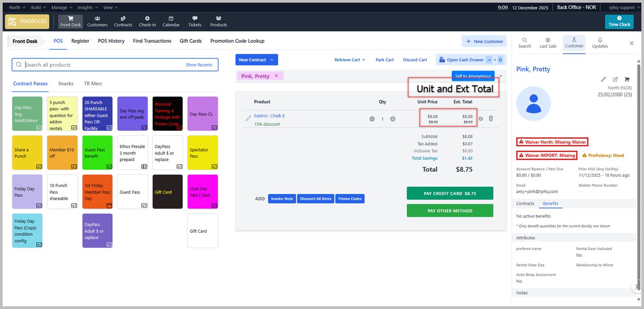The height and width of the screenshot is (309, 644).
Task: Open the Retrieve Cart dropdown
Action: coord(350,60)
